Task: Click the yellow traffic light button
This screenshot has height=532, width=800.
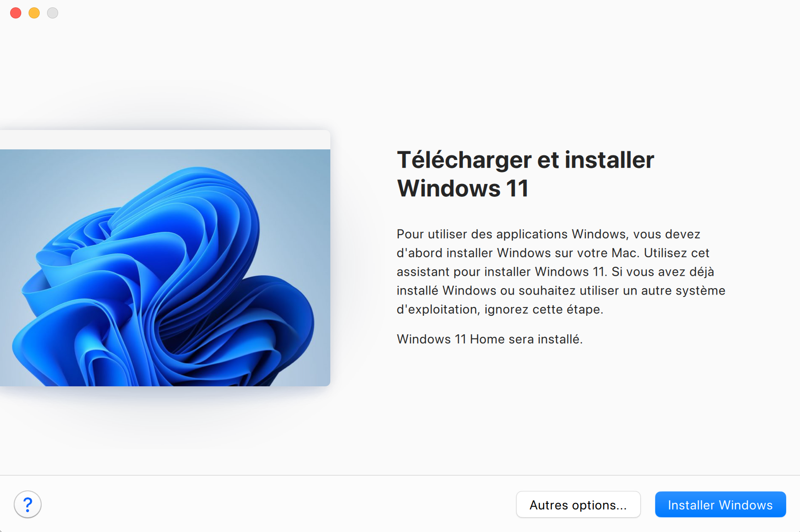Action: [34, 13]
